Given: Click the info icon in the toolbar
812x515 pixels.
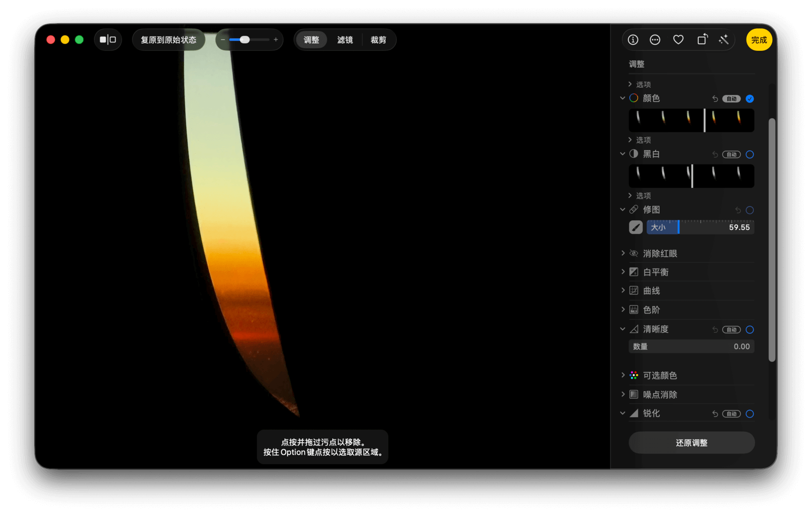Looking at the screenshot, I should click(x=633, y=40).
